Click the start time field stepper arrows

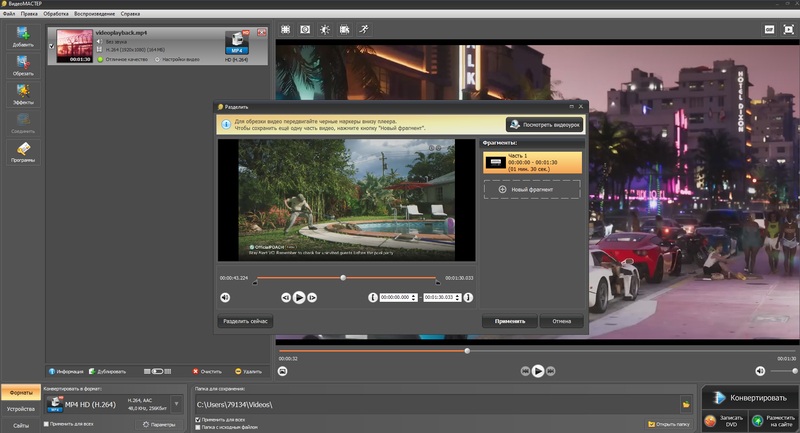[414, 297]
